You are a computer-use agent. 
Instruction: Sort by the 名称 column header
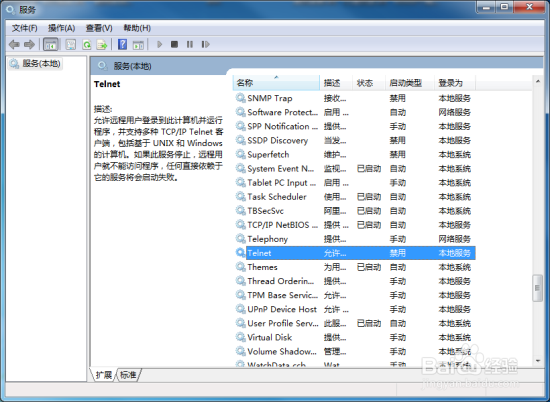(x=276, y=83)
